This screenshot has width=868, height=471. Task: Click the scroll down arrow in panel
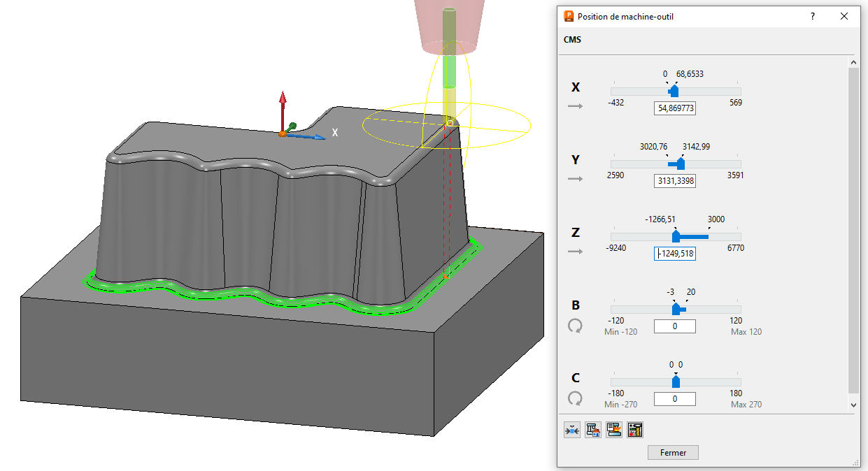pyautogui.click(x=853, y=405)
